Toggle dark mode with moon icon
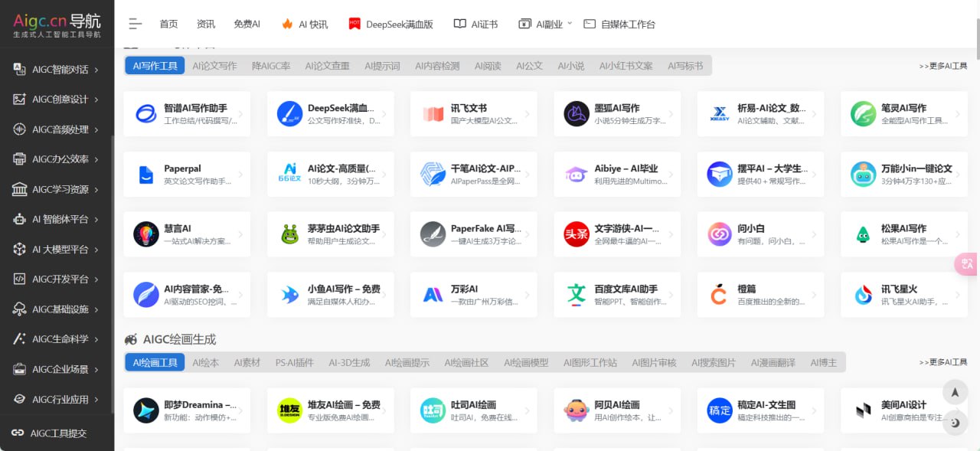The width and height of the screenshot is (980, 451). click(955, 422)
